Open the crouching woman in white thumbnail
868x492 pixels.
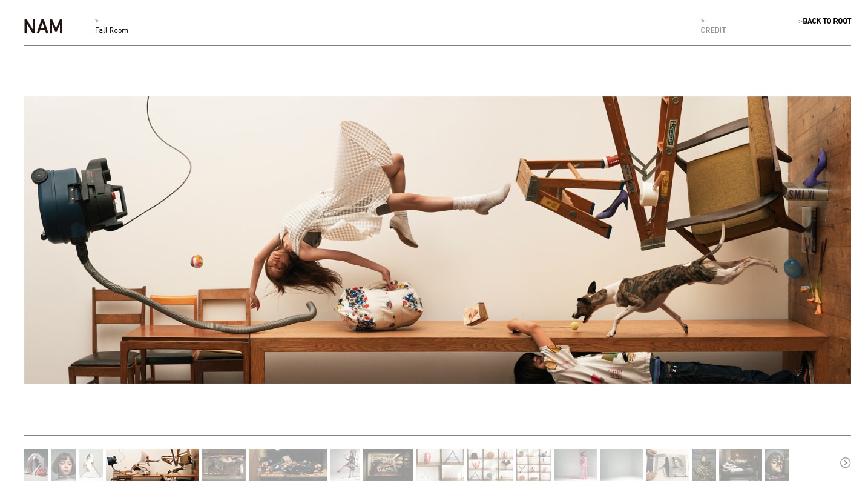(x=91, y=465)
